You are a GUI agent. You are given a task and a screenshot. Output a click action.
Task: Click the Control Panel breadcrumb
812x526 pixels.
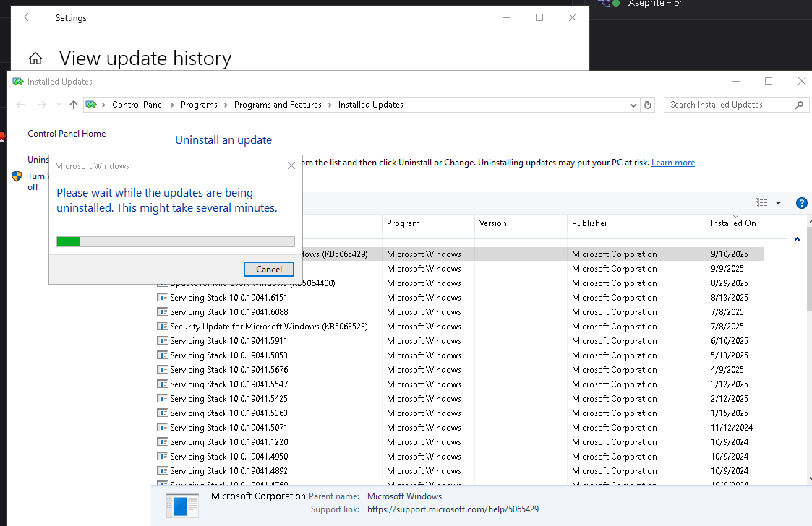[138, 105]
